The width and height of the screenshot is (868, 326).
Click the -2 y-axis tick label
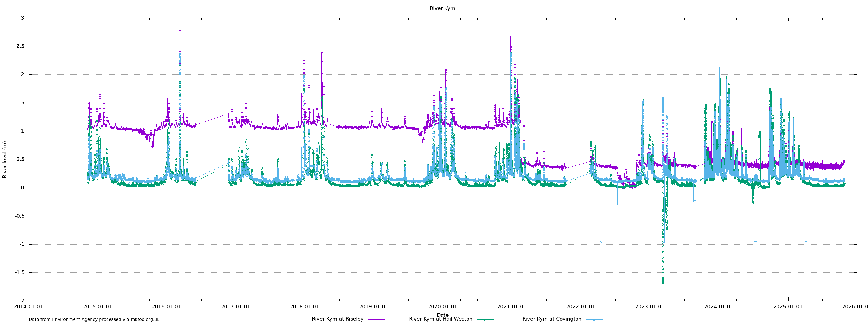[22, 301]
